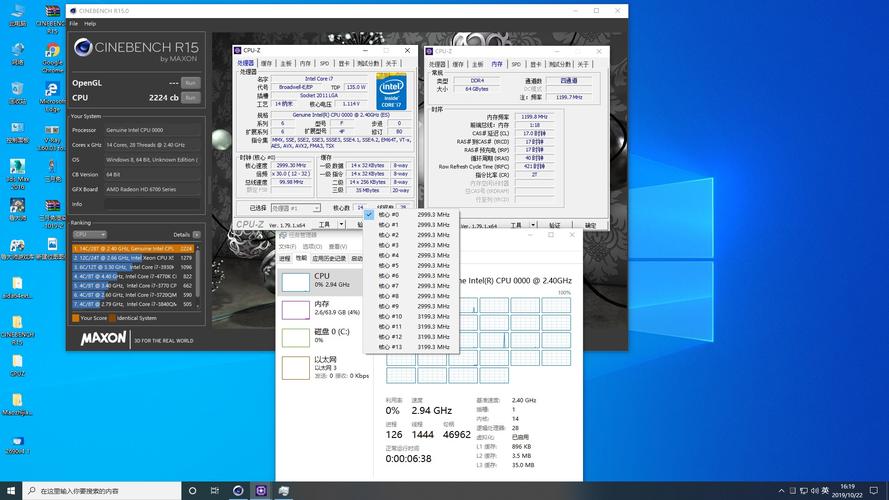Screen dimensions: 889x500
Task: Open the CPUZ folder on desktop
Action: (x=18, y=366)
